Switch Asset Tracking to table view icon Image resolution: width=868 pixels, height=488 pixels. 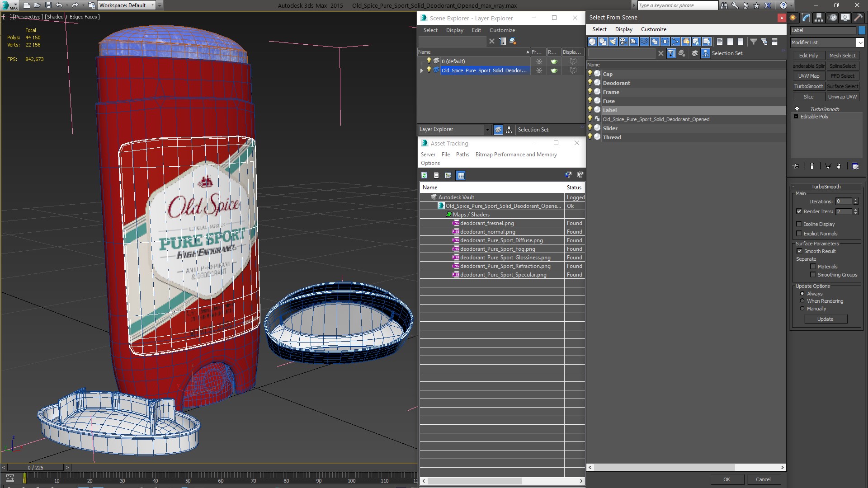(x=461, y=175)
